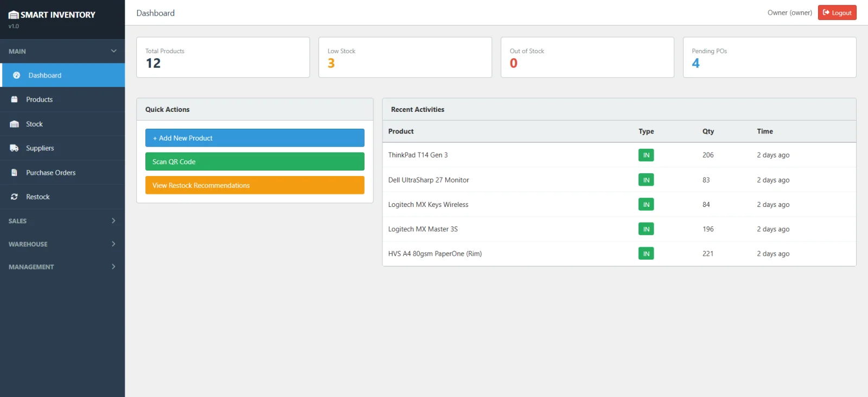Expand the WAREHOUSE sidebar section
The height and width of the screenshot is (397, 868).
click(113, 244)
